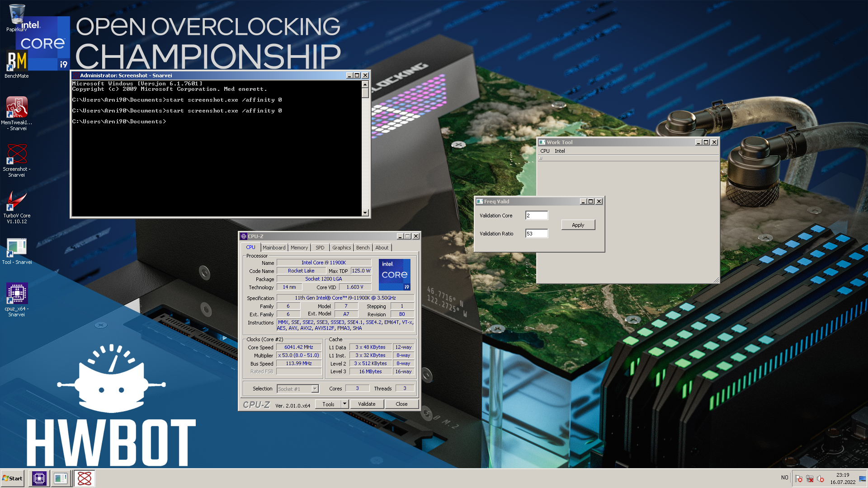
Task: Click the Tools button in CPU-Z
Action: pyautogui.click(x=329, y=404)
